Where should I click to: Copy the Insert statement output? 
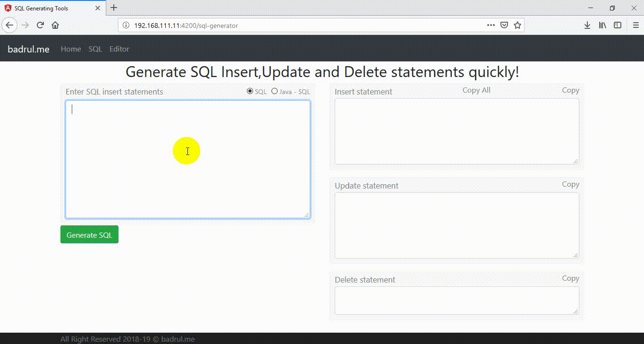tap(570, 90)
